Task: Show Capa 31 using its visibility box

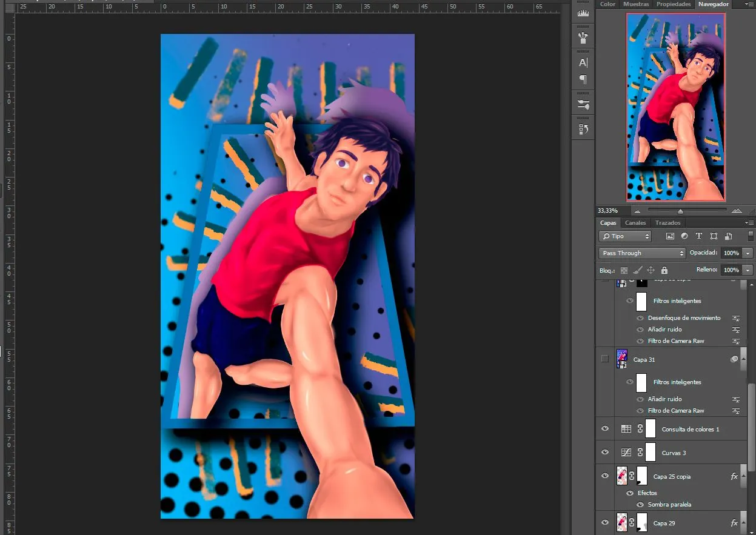Action: (604, 359)
